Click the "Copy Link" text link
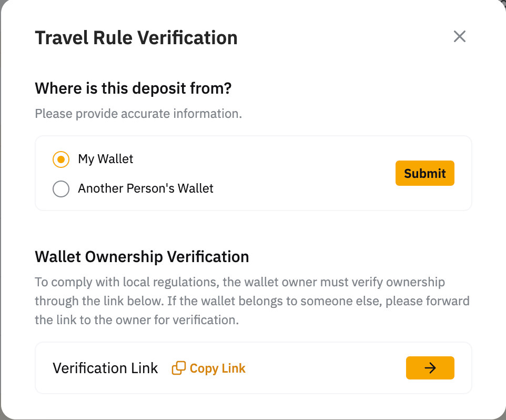Image resolution: width=506 pixels, height=420 pixels. [x=217, y=368]
